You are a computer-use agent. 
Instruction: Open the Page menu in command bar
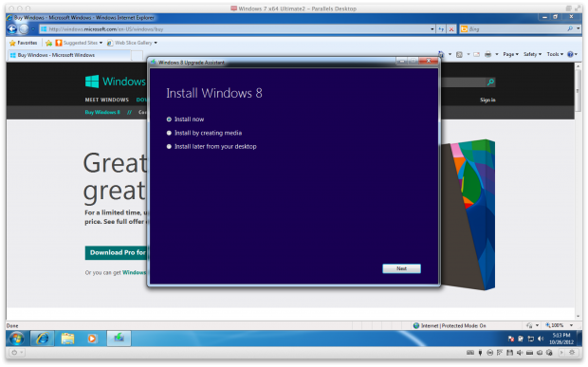coord(510,54)
